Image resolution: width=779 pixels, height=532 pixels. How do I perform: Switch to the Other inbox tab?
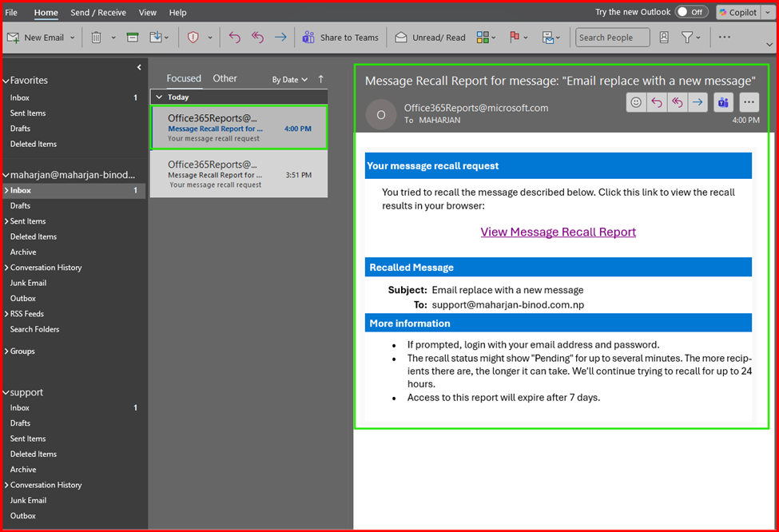tap(225, 78)
